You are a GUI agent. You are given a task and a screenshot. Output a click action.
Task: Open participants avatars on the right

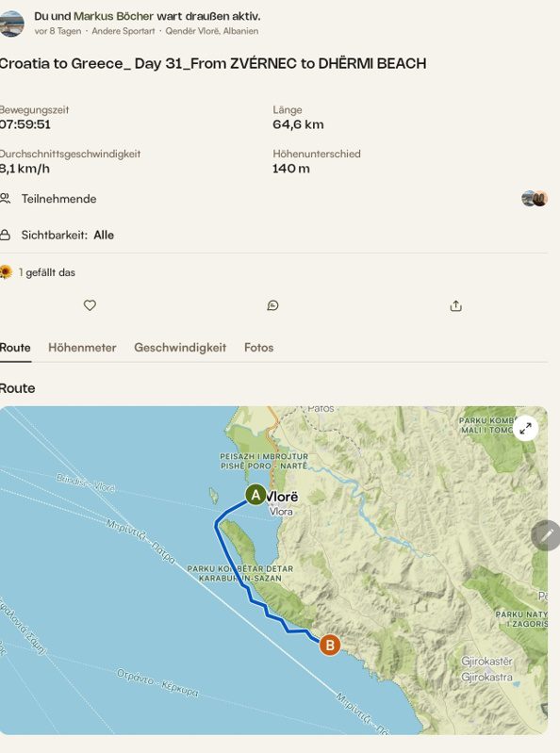pyautogui.click(x=535, y=198)
